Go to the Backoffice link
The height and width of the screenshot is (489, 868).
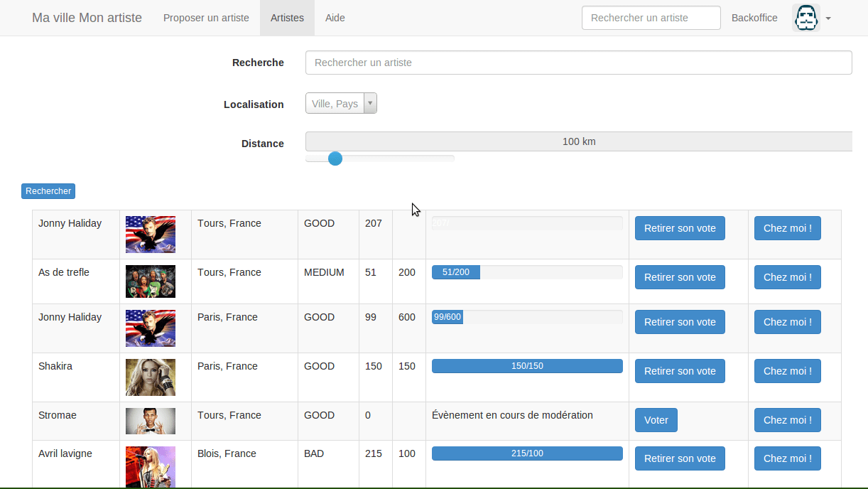tap(754, 18)
